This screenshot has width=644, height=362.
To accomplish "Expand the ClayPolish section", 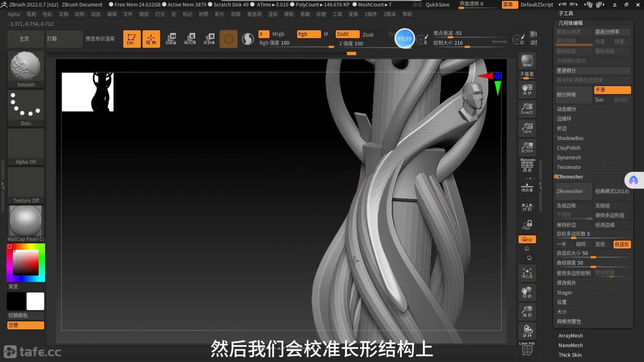I will coord(568,148).
